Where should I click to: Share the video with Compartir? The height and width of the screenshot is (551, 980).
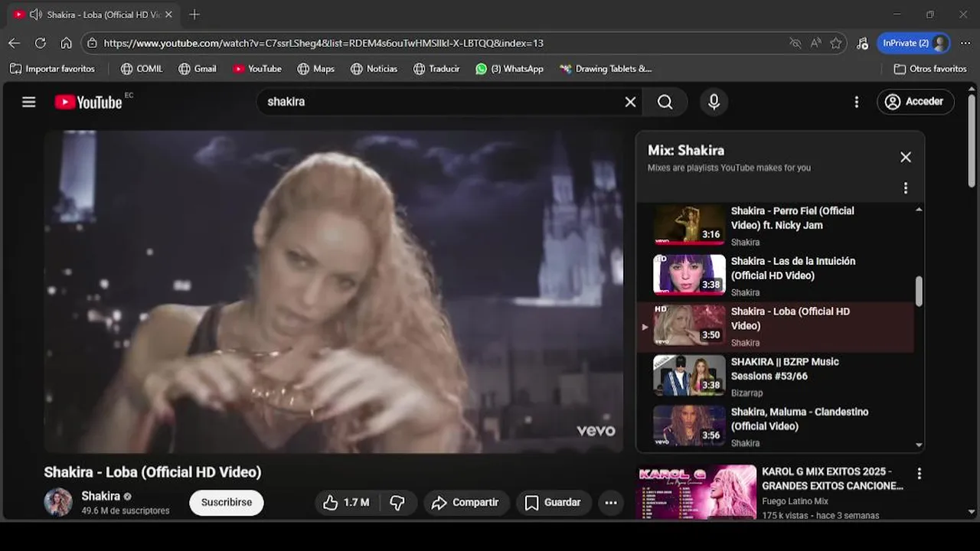(x=465, y=503)
